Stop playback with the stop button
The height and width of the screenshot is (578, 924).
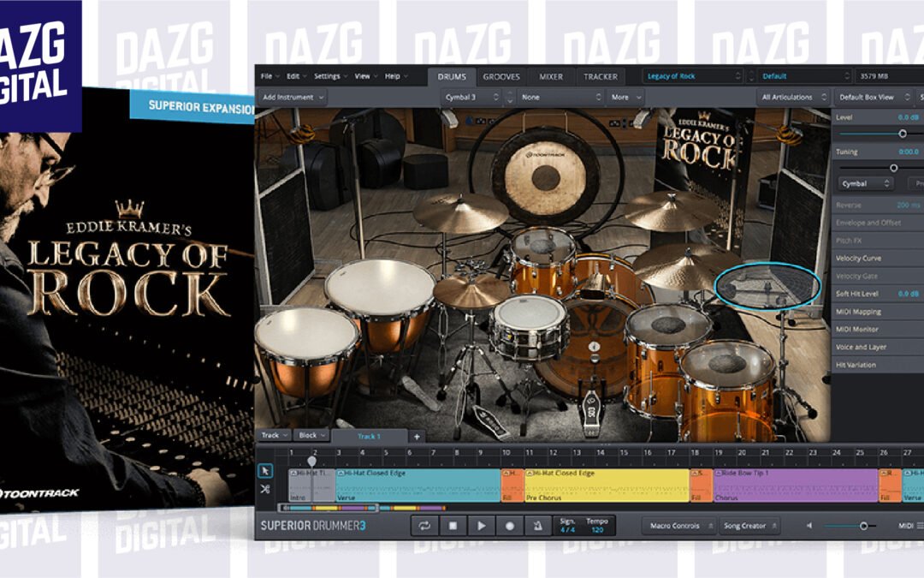pos(453,526)
